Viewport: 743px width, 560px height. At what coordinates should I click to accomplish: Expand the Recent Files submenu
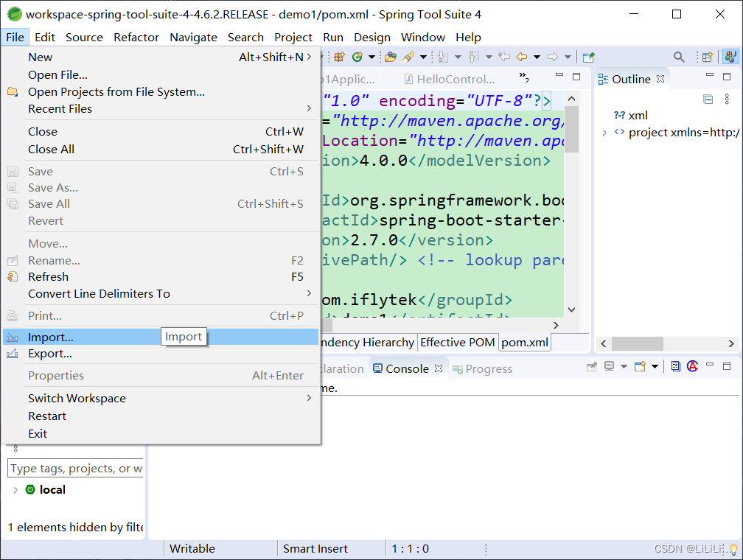[160, 109]
